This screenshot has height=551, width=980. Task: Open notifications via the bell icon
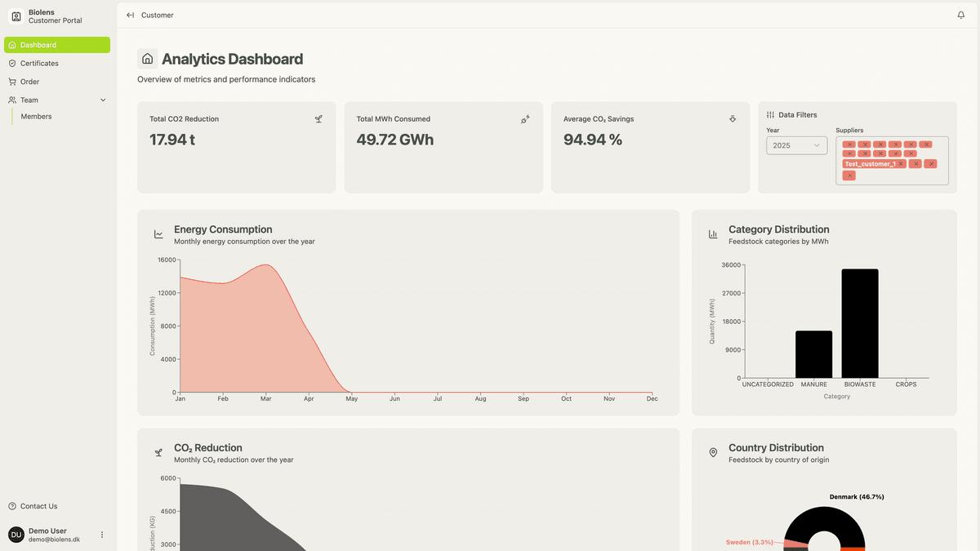[x=960, y=15]
